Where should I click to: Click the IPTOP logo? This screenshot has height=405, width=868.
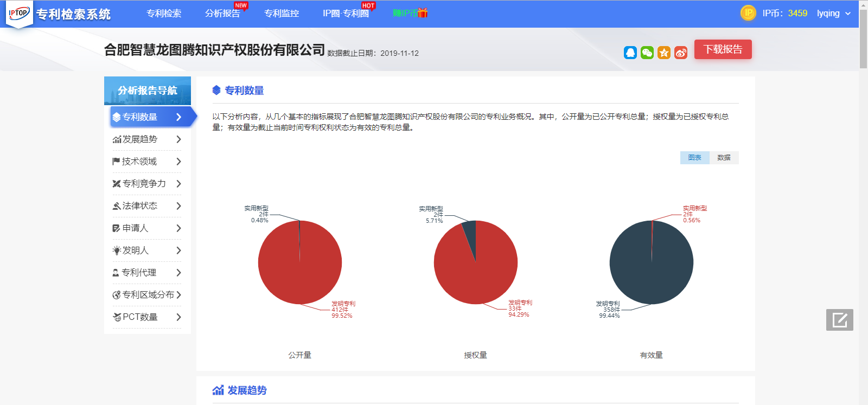pyautogui.click(x=19, y=14)
